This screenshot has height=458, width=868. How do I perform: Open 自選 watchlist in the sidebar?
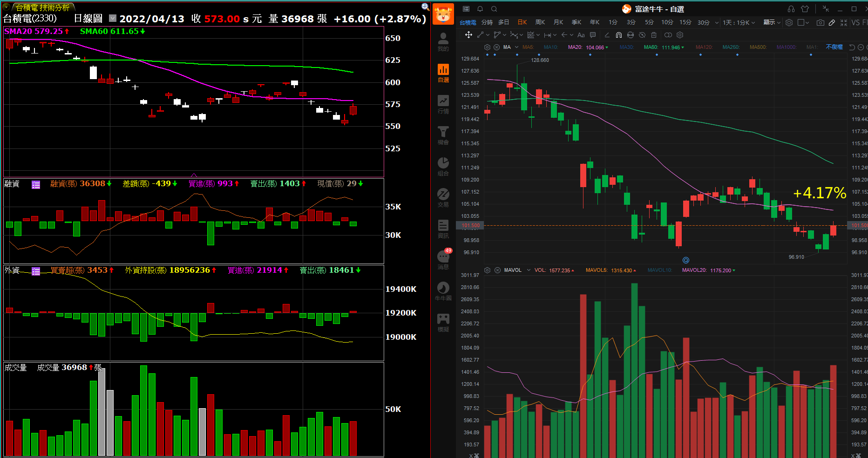pyautogui.click(x=443, y=74)
